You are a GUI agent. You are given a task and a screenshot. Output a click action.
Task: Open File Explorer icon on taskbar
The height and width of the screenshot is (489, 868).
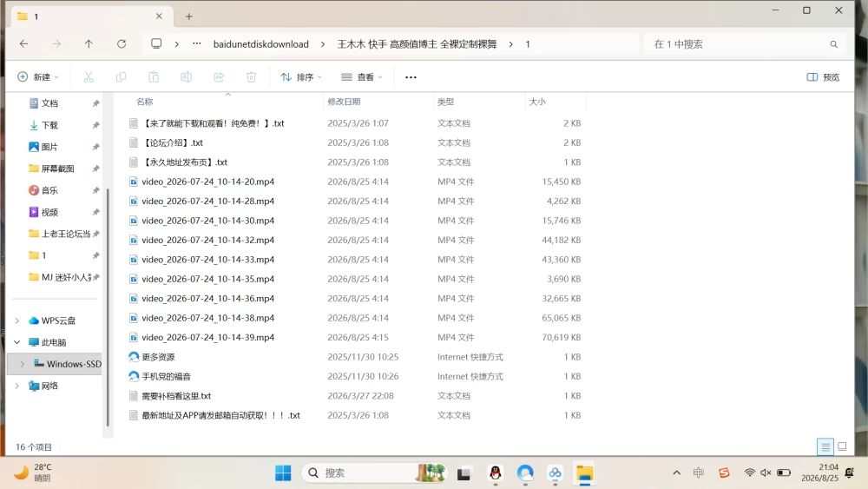(584, 473)
